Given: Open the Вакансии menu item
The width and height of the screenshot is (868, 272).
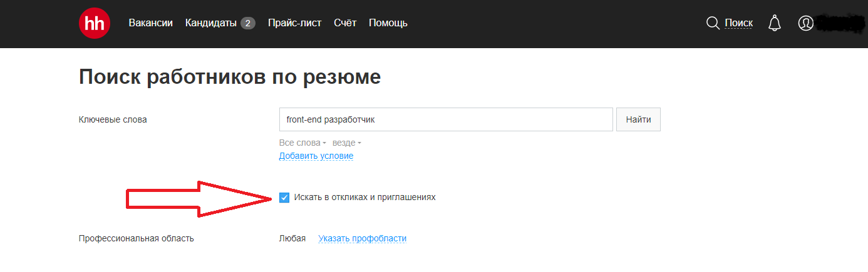Looking at the screenshot, I should point(150,23).
